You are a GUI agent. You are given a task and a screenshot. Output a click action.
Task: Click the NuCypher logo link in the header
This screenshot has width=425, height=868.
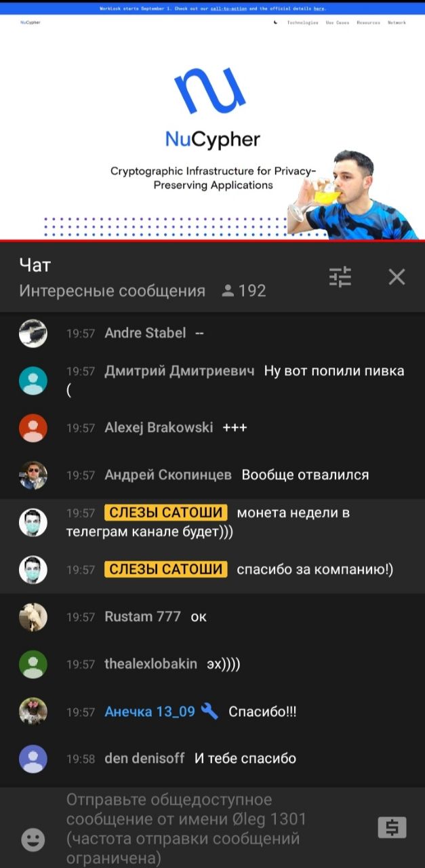tap(31, 22)
